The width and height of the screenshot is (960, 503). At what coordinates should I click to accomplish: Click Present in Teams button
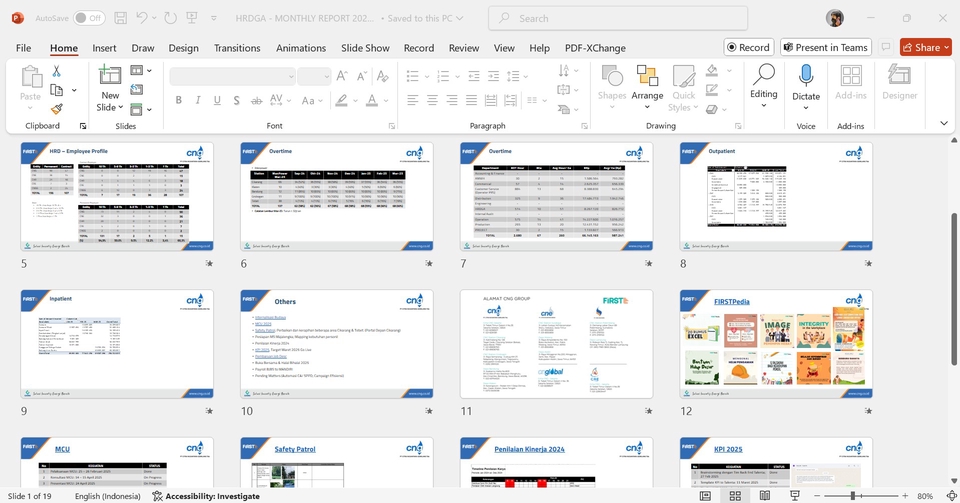pos(825,47)
